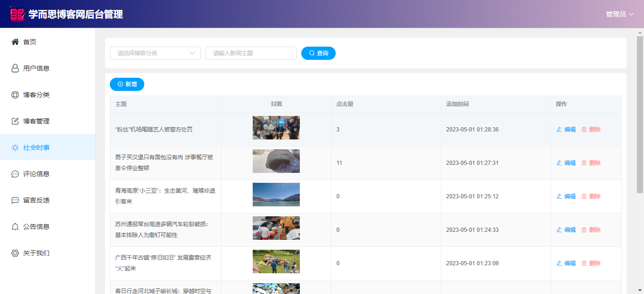The image size is (644, 294).
Task: Click the message icon for 留言反馈
Action: coord(15,200)
